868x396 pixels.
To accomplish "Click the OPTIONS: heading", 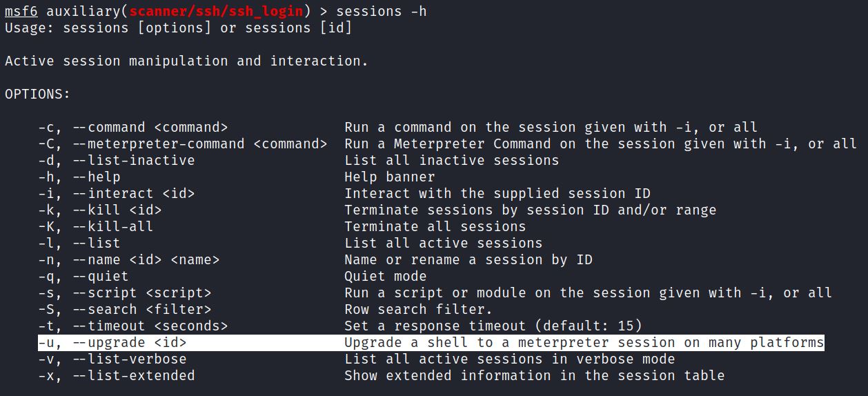I will 37,95.
